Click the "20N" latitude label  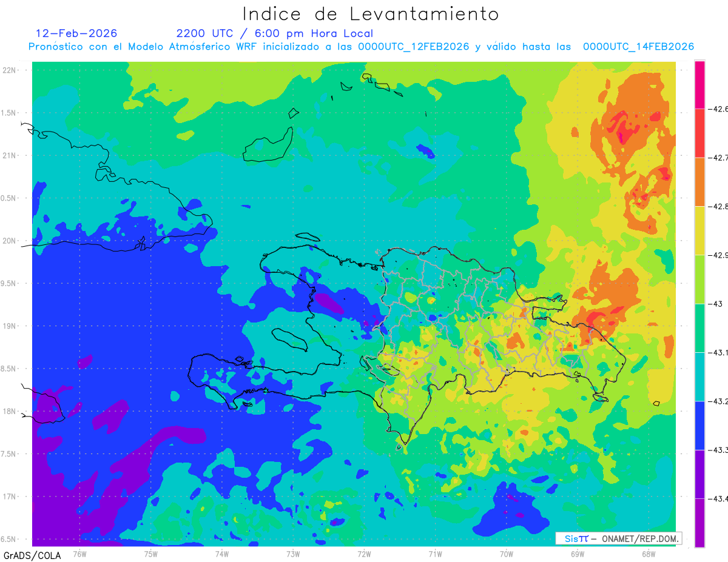10,241
